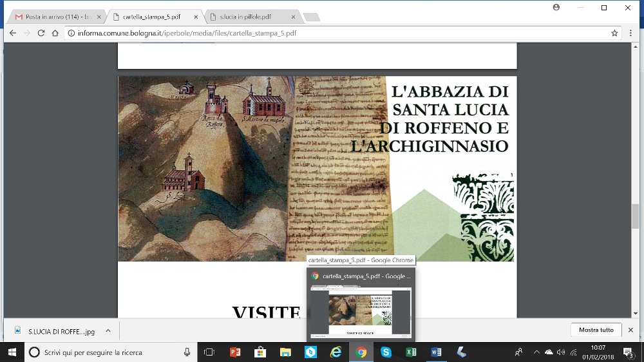The image size is (644, 362).
Task: Open Word from the taskbar
Action: (436, 352)
